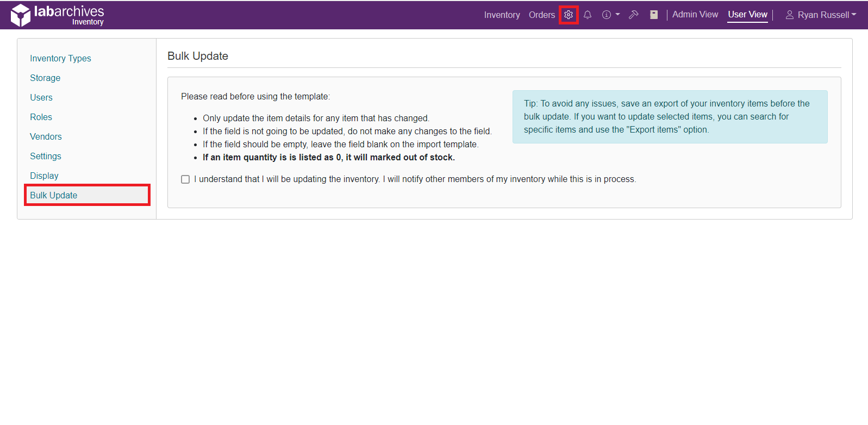Screen dimensions: 868x425
Task: Expand the info menu dropdown arrow
Action: point(618,15)
